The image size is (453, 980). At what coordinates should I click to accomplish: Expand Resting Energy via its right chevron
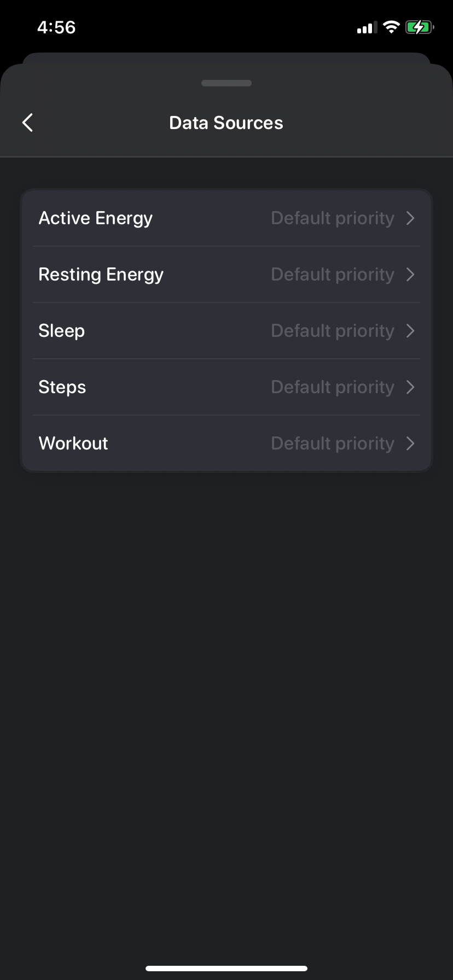[x=411, y=275]
